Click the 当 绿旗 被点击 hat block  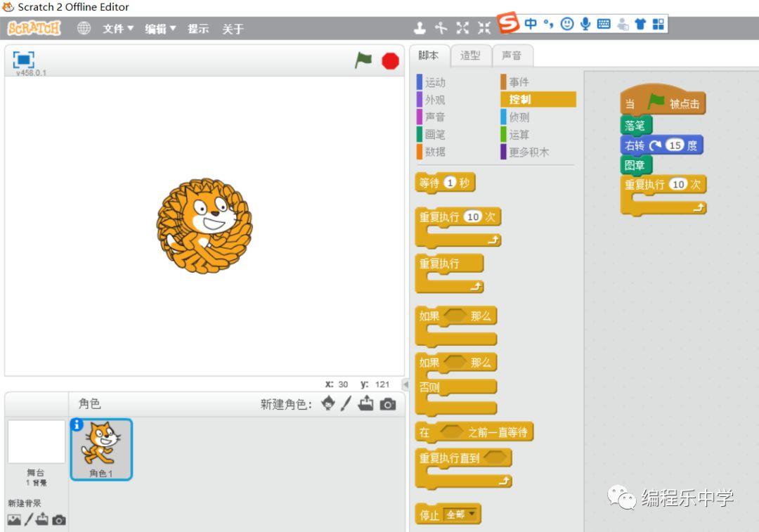coord(663,100)
